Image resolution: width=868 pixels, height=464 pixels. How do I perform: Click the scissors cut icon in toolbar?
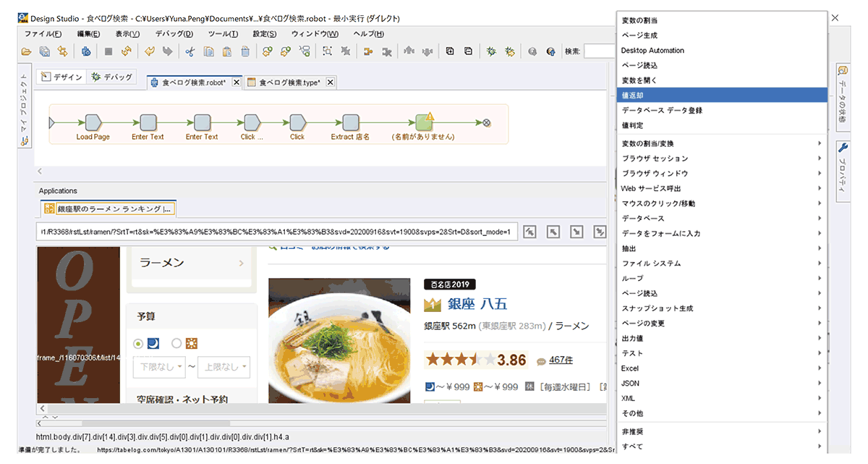pyautogui.click(x=190, y=51)
